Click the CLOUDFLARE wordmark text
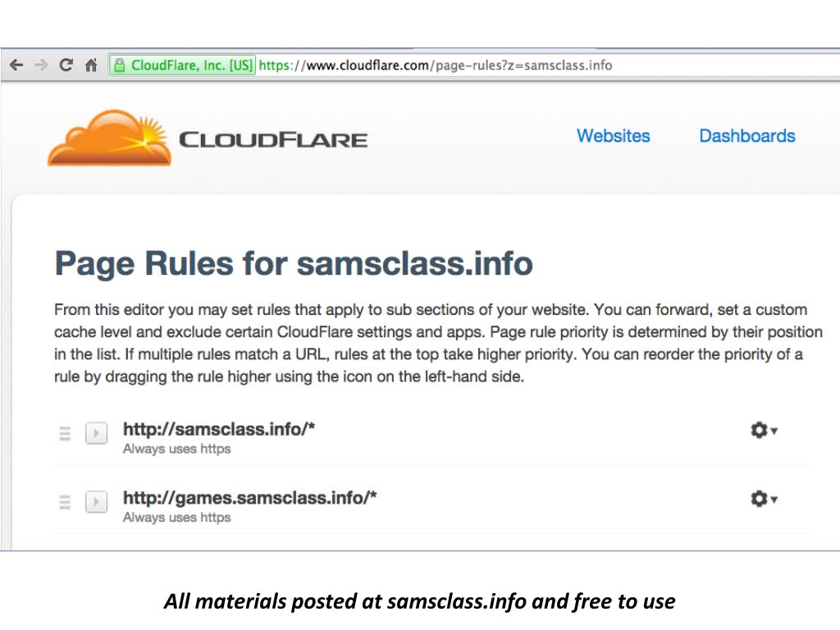 (273, 139)
